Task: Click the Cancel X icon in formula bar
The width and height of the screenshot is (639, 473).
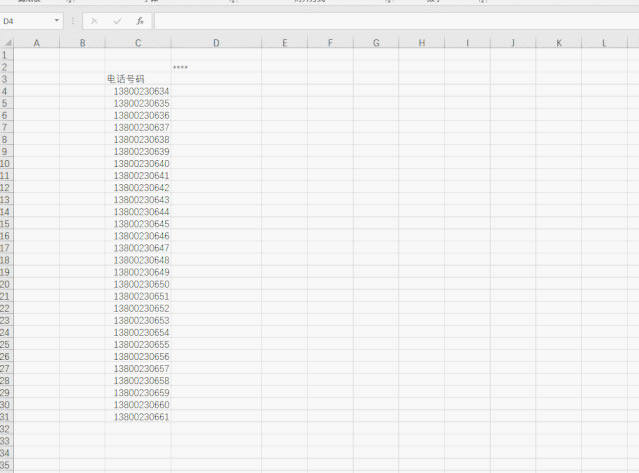Action: click(x=94, y=20)
